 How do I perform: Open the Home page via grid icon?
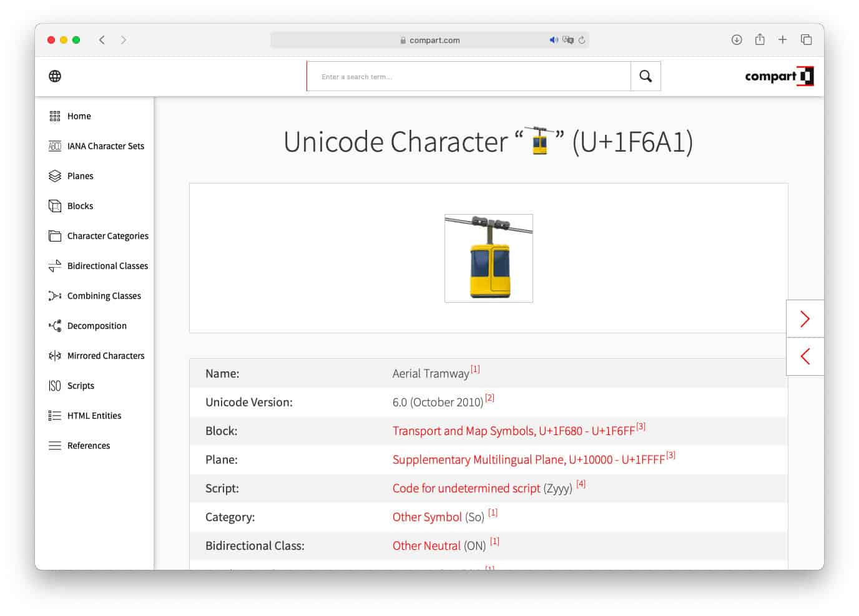click(55, 115)
